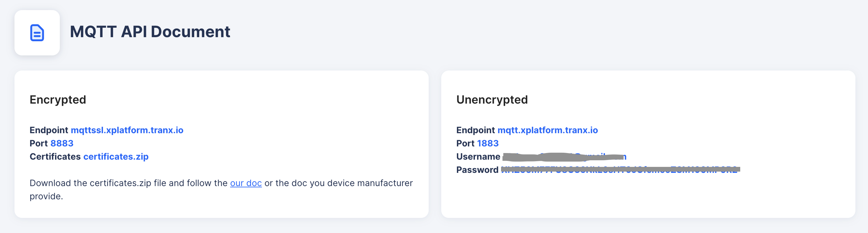868x233 pixels.
Task: Click the redacted username value
Action: [564, 157]
